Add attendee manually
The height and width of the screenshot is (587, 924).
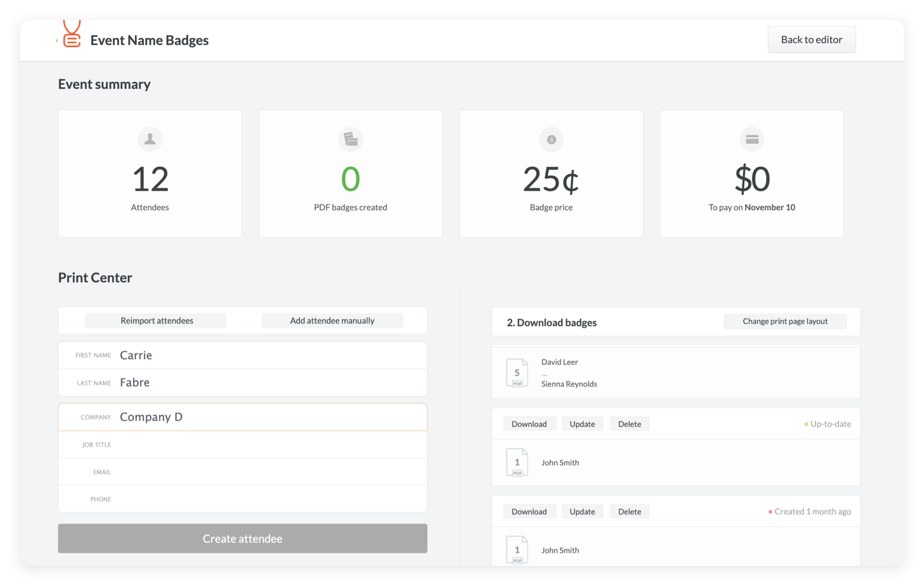[332, 321]
